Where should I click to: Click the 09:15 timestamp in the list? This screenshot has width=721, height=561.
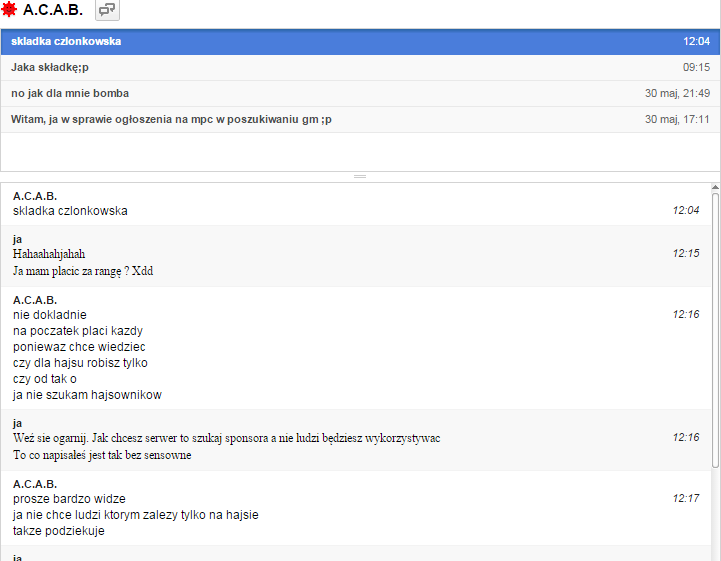coord(696,68)
